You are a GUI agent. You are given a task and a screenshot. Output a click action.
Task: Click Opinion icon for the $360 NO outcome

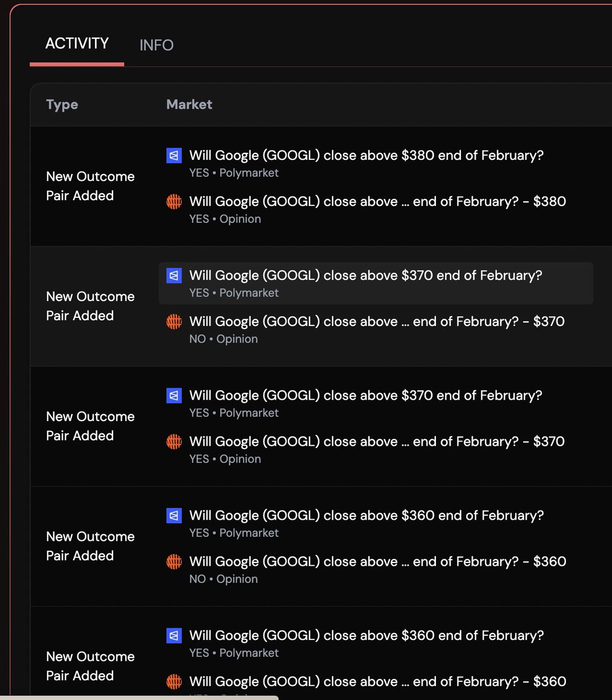(174, 562)
